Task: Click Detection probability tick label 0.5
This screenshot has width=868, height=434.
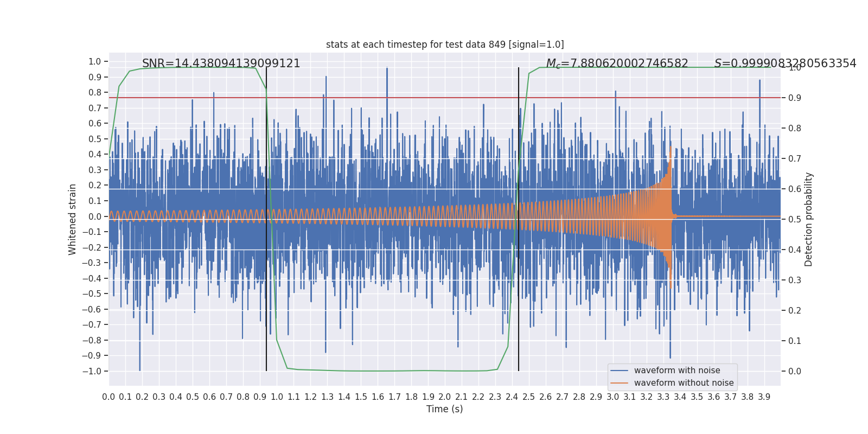Action: [795, 220]
